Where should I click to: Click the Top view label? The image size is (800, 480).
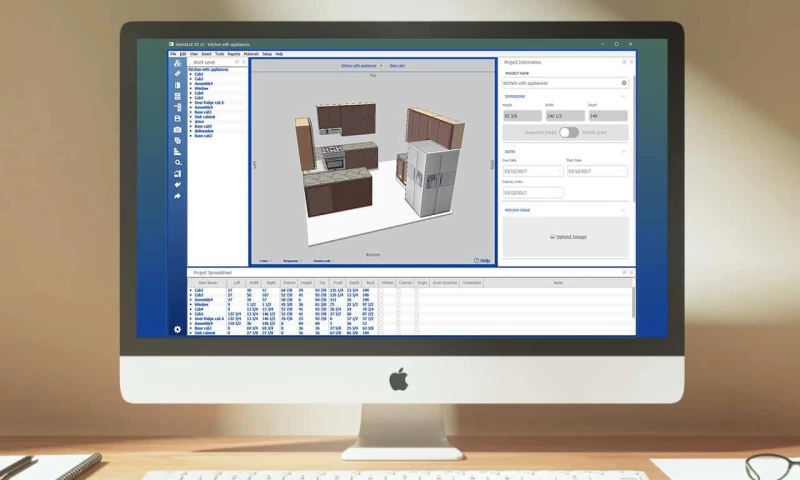tap(373, 75)
